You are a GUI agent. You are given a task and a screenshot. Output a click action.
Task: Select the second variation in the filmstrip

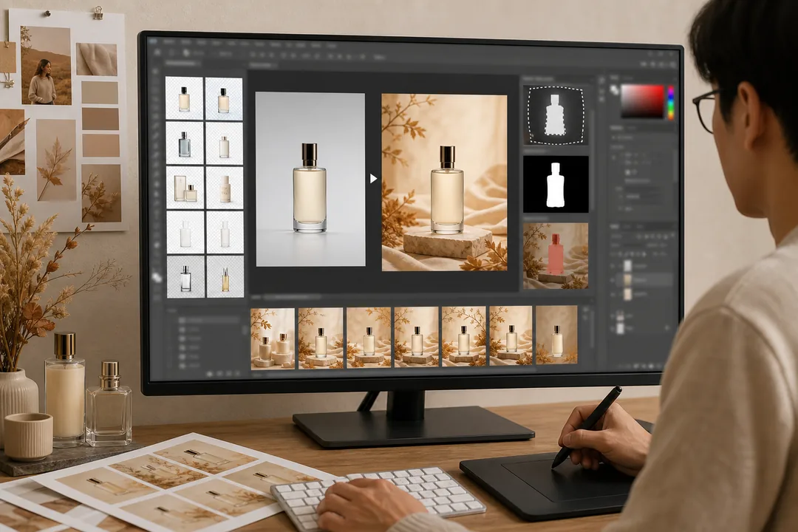[x=321, y=338]
